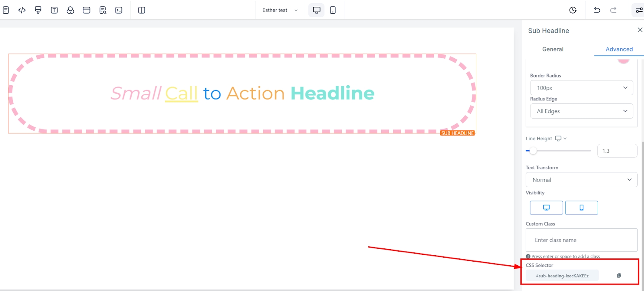Undo the last change

point(597,10)
